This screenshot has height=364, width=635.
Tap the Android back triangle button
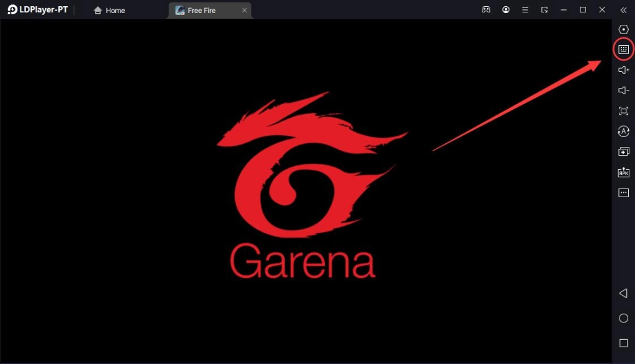(x=623, y=293)
